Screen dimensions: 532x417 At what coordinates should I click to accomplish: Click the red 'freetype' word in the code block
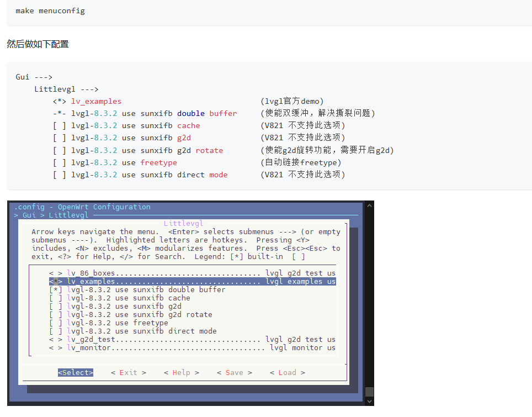[x=159, y=162]
